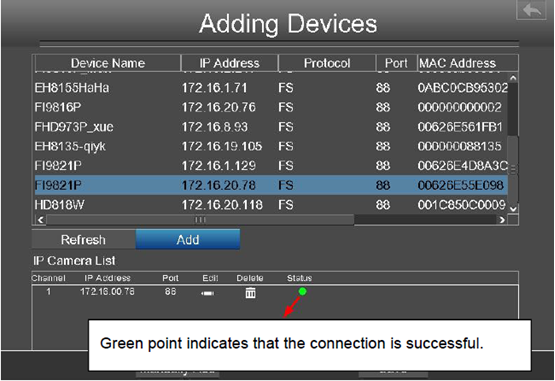Click the IP Address column header

click(230, 63)
